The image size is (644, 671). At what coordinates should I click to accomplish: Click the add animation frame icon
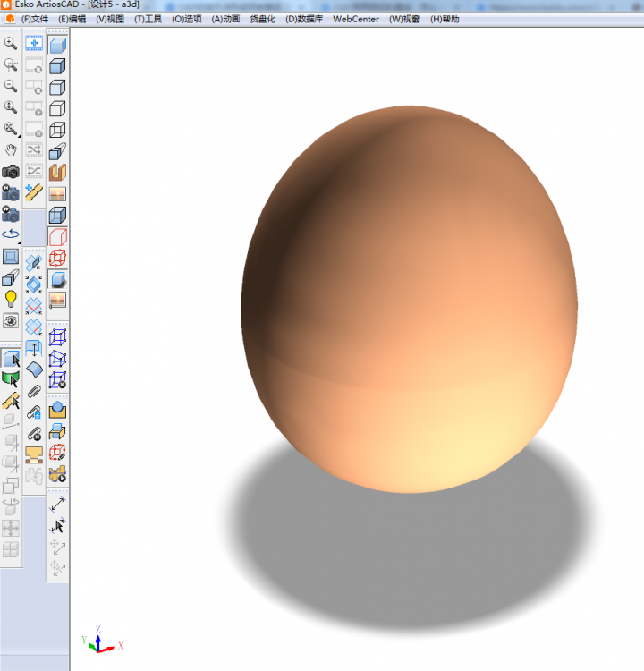[x=34, y=43]
